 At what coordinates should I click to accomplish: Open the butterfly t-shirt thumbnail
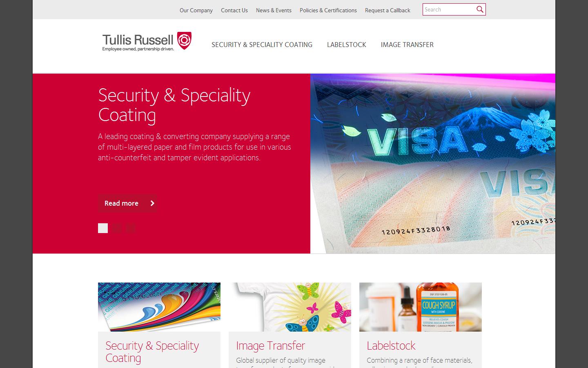point(290,307)
